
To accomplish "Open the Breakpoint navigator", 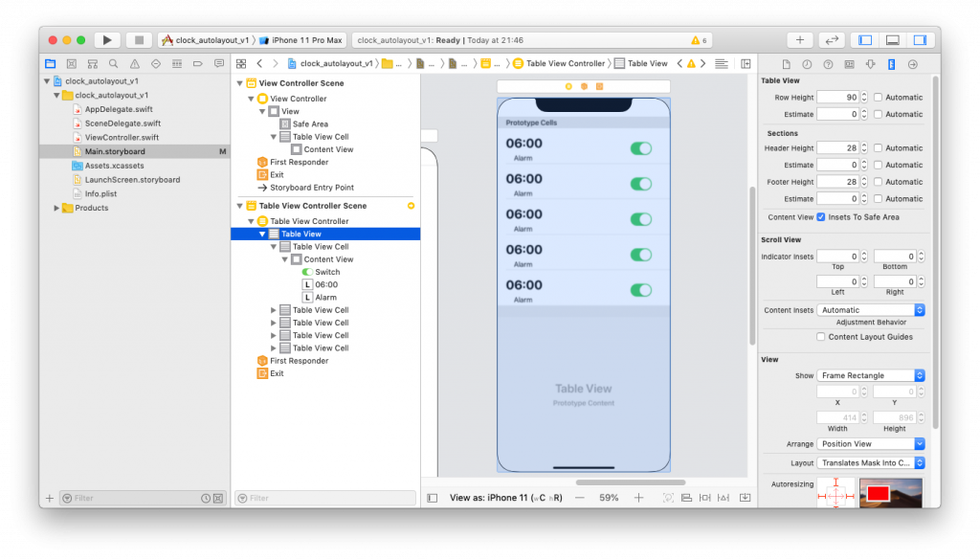I will click(197, 64).
